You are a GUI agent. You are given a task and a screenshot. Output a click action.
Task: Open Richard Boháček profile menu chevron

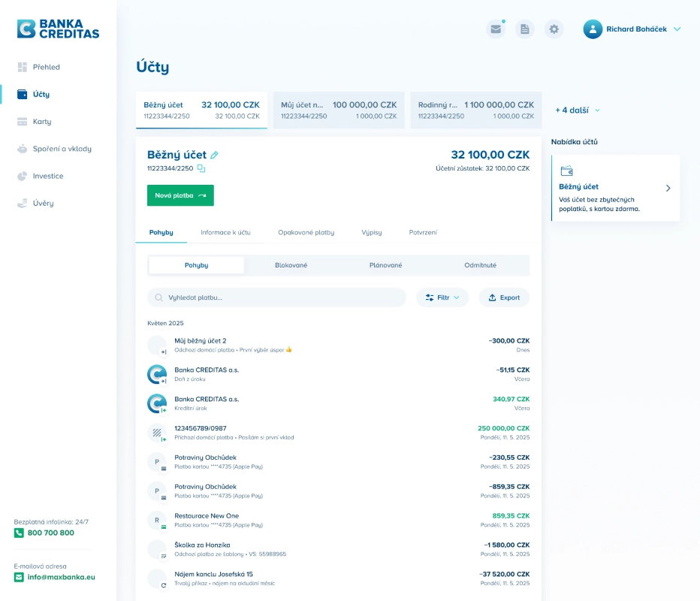coord(677,29)
